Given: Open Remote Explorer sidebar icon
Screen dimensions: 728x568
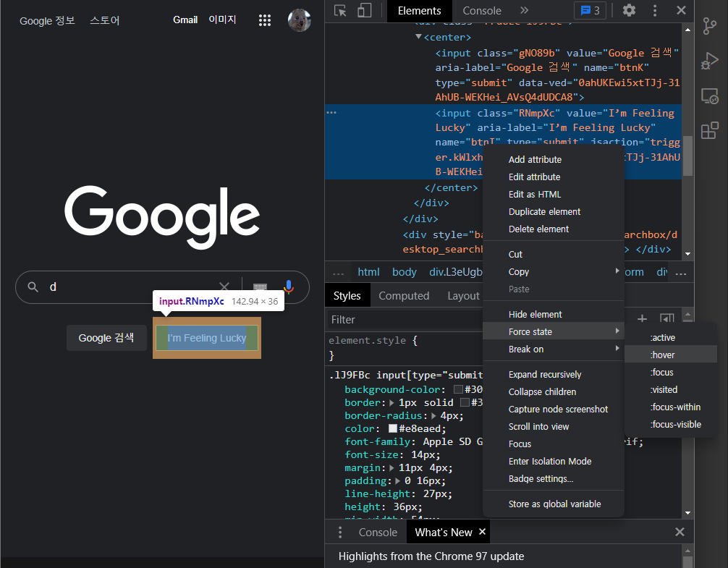Looking at the screenshot, I should (x=709, y=96).
